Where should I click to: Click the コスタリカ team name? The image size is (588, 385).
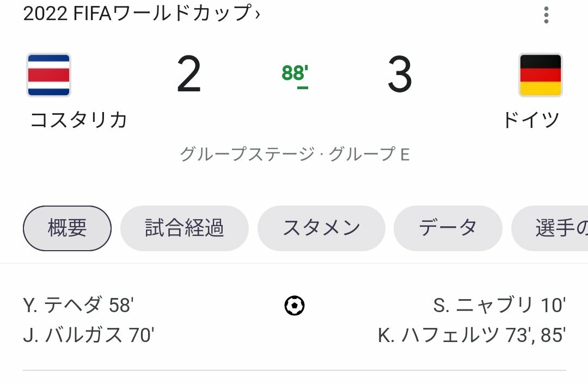click(x=78, y=120)
